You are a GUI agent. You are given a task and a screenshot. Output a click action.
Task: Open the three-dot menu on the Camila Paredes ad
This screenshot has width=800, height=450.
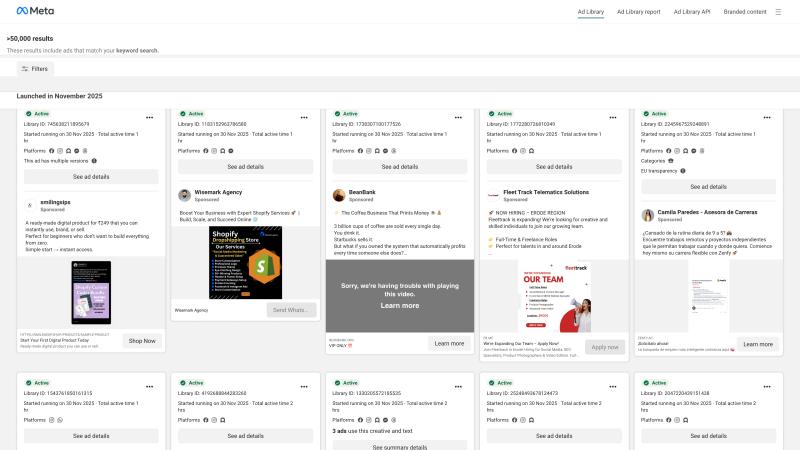click(767, 117)
